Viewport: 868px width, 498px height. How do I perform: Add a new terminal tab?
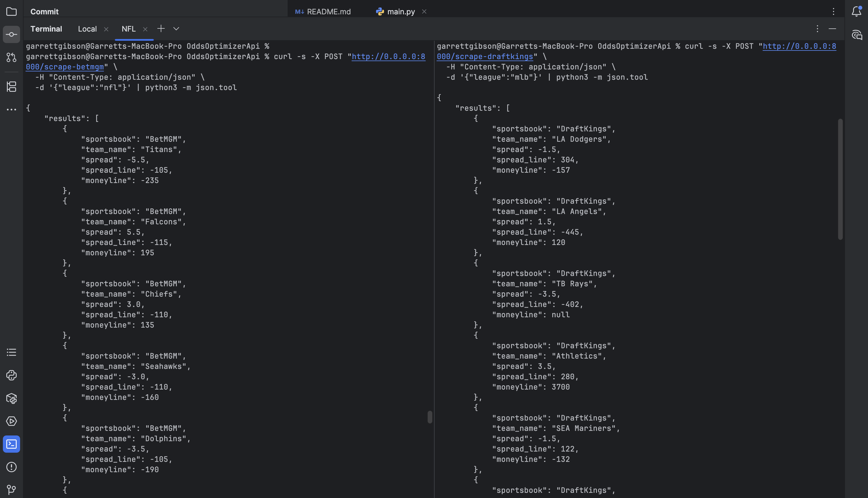click(161, 29)
